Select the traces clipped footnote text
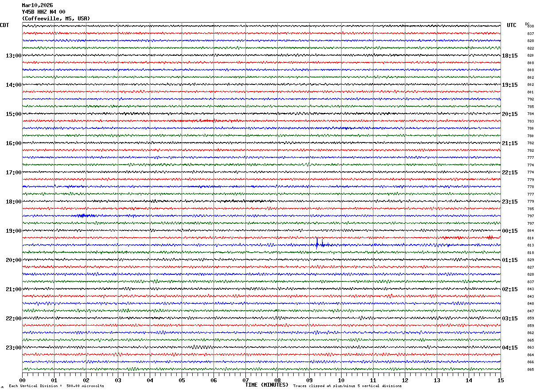 (347, 386)
